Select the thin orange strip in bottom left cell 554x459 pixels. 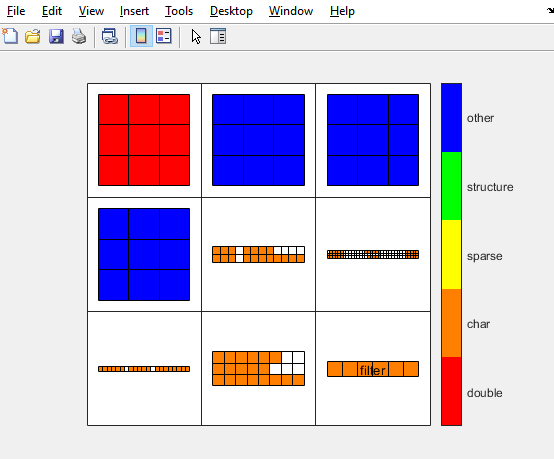pos(144,369)
